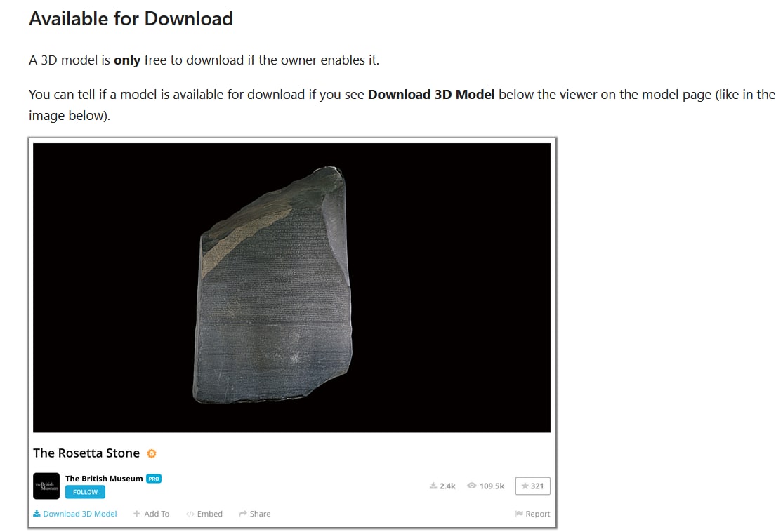The width and height of the screenshot is (776, 532).
Task: Click the PRO badge next to British Museum
Action: [154, 479]
